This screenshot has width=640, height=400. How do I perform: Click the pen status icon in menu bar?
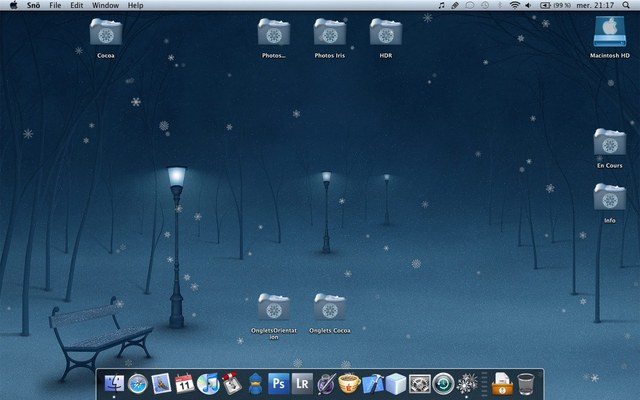pos(455,5)
